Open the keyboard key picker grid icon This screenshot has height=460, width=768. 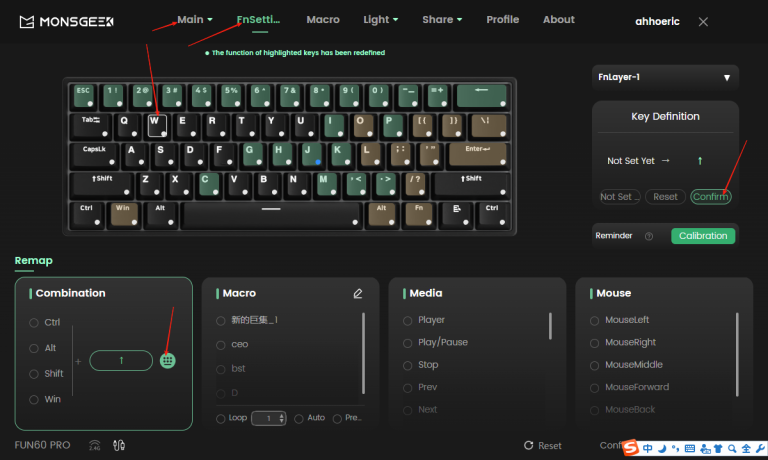pyautogui.click(x=167, y=361)
